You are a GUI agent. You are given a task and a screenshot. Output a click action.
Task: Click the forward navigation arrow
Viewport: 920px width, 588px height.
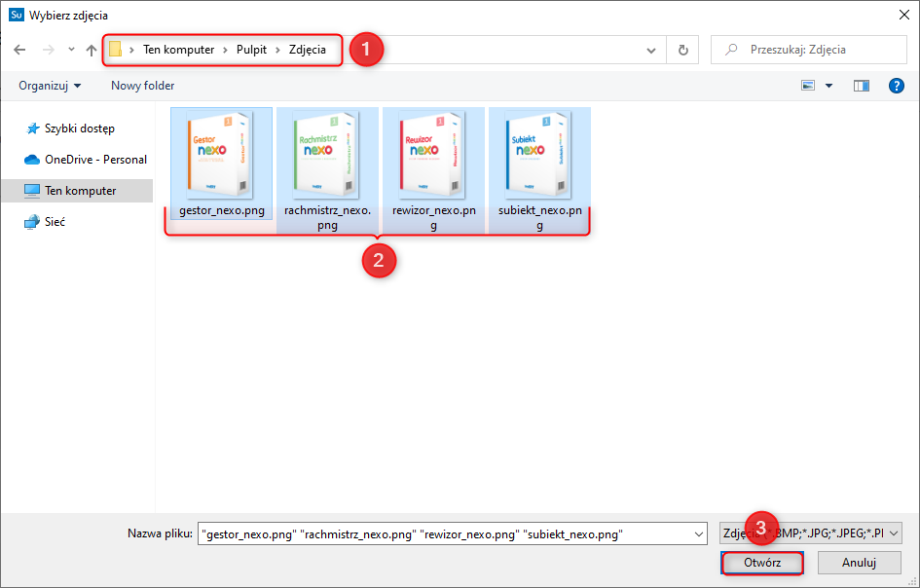48,50
